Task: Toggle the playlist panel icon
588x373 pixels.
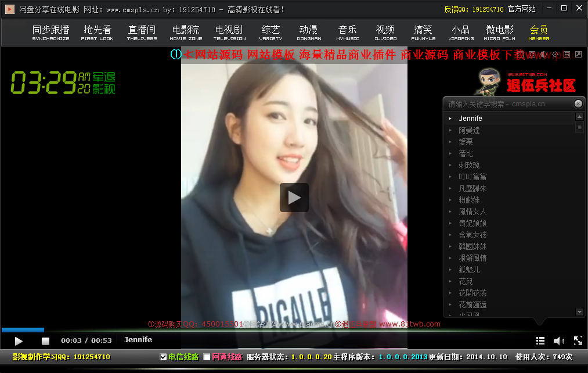Action: point(540,340)
